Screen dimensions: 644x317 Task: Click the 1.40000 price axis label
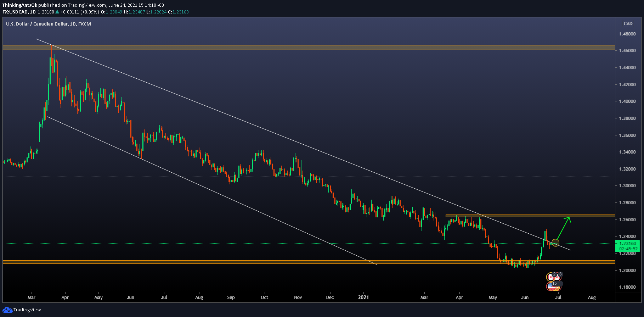(x=627, y=101)
